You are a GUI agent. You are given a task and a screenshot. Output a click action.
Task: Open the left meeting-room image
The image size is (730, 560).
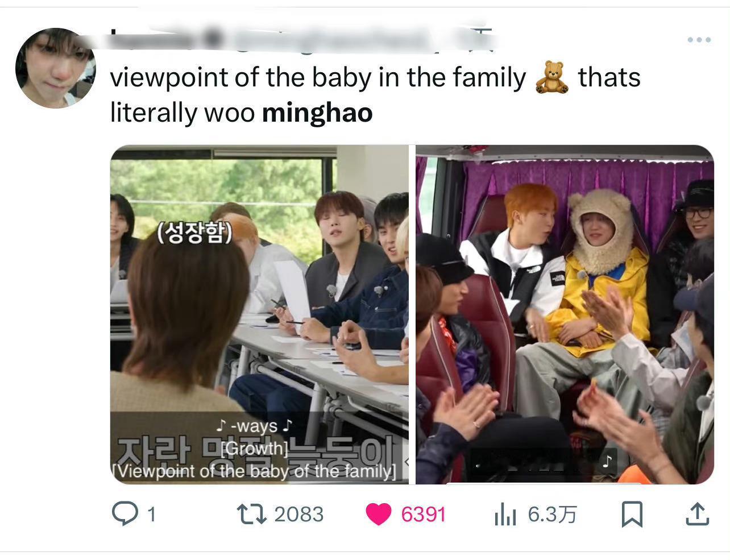coord(259,314)
